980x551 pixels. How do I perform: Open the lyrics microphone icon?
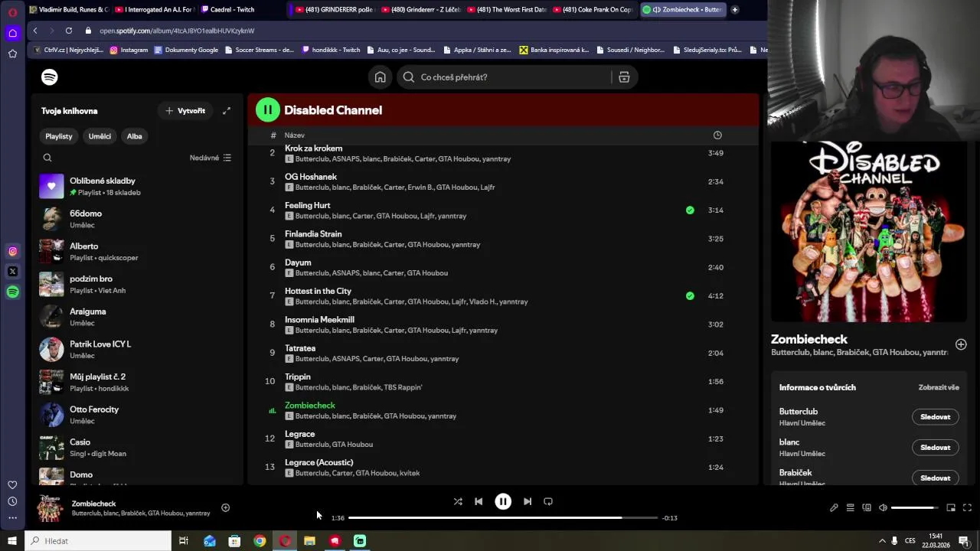point(834,507)
